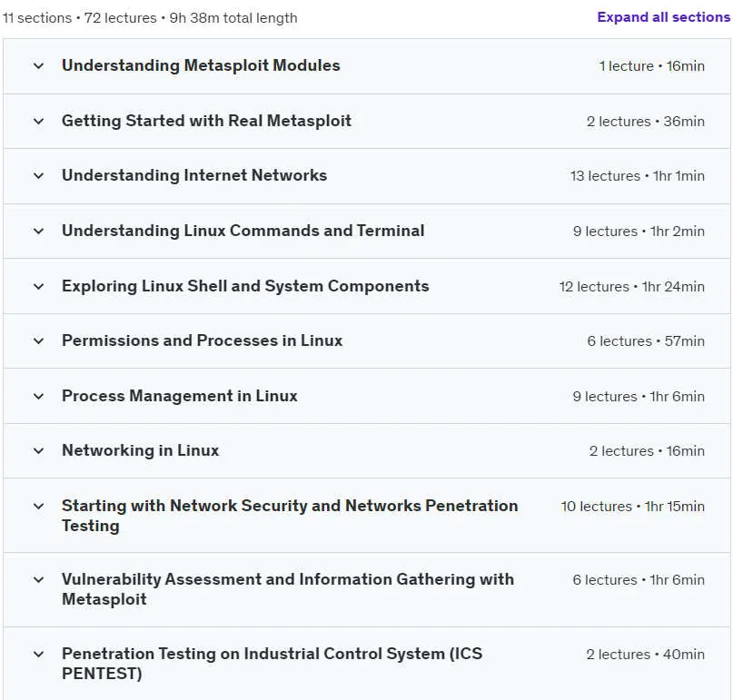Click the 13 lectures 1hr 1min label
The height and width of the screenshot is (700, 733).
pyautogui.click(x=637, y=176)
